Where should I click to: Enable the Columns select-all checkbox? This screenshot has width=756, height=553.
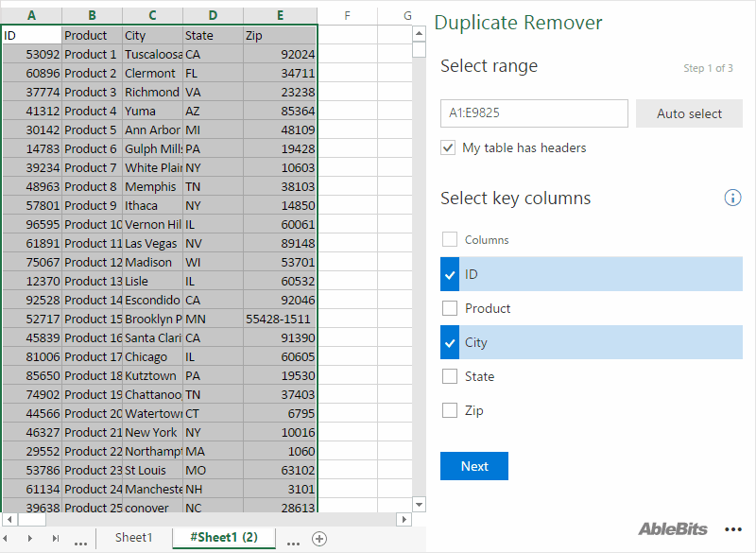pos(449,239)
